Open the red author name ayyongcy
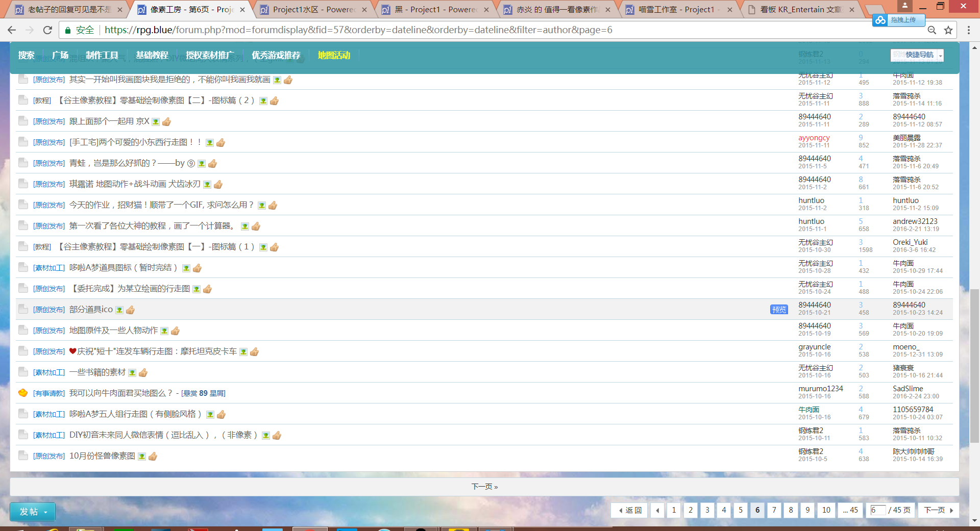 click(814, 137)
